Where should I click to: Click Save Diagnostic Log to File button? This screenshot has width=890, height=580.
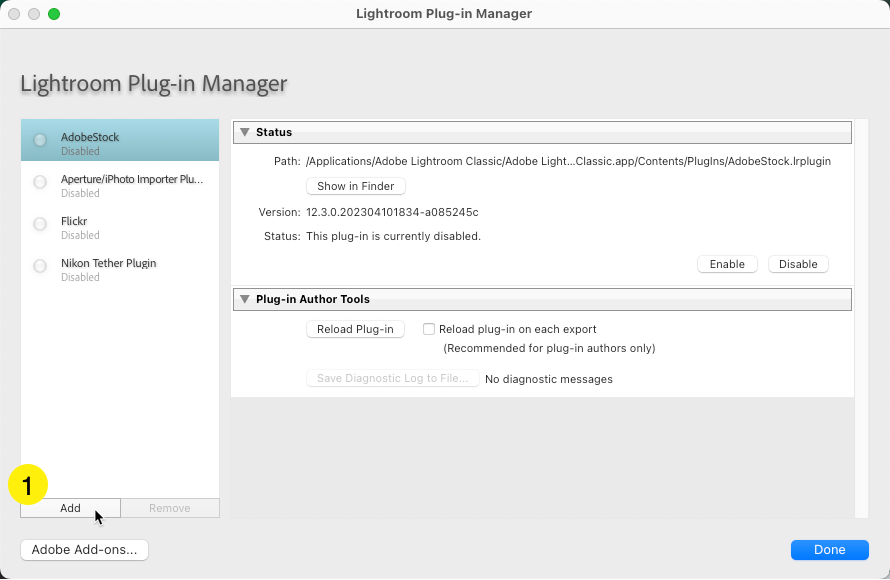pos(393,378)
